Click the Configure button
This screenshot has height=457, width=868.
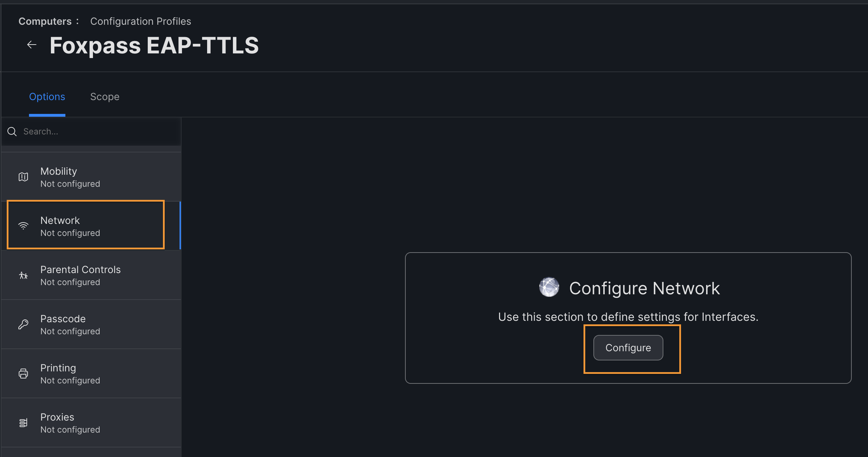[628, 348]
